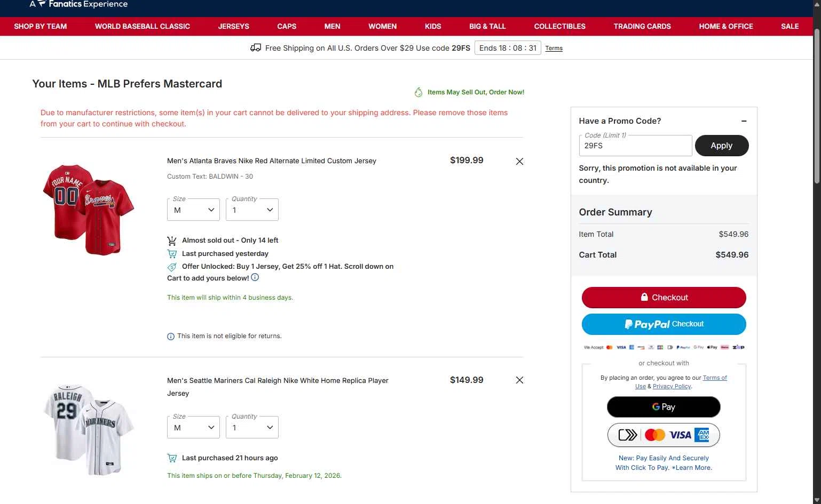Image resolution: width=821 pixels, height=504 pixels.
Task: Click the Offer Unlocked tag icon
Action: 172,267
